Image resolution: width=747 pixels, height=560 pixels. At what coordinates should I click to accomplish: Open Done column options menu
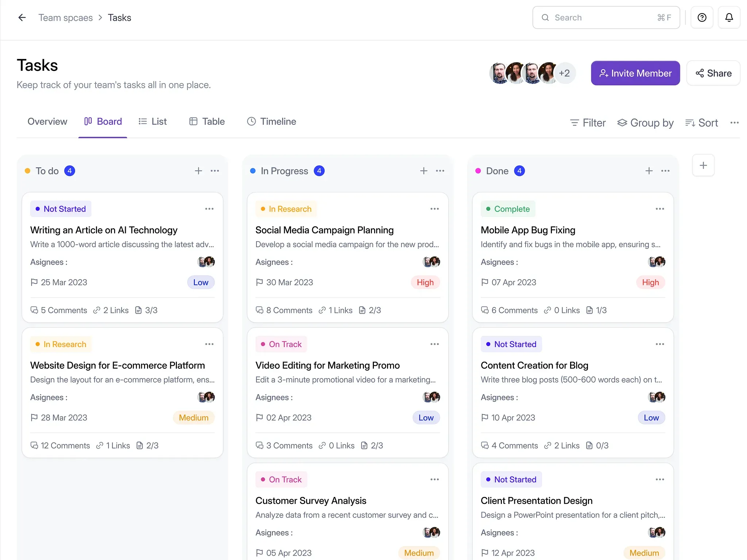(665, 171)
